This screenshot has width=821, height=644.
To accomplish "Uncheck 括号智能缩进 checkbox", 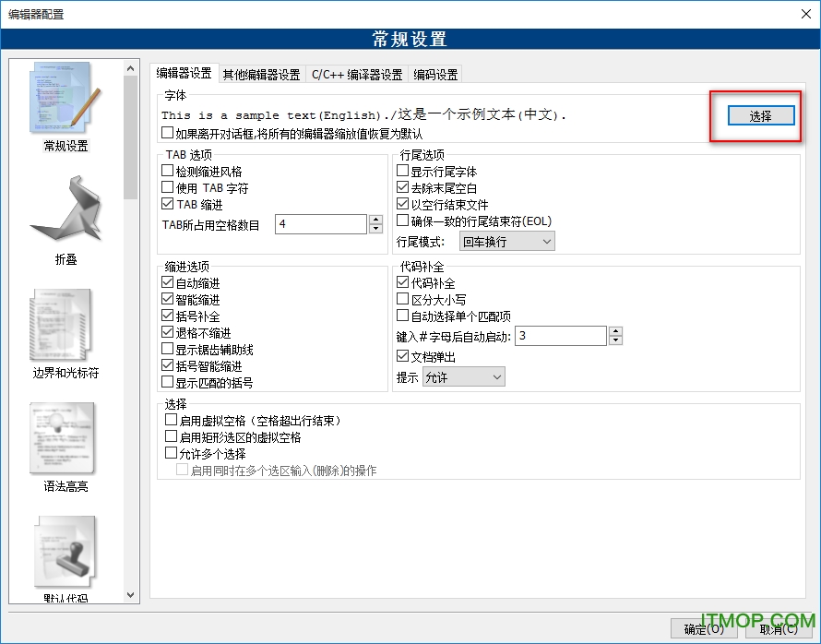I will pyautogui.click(x=167, y=365).
